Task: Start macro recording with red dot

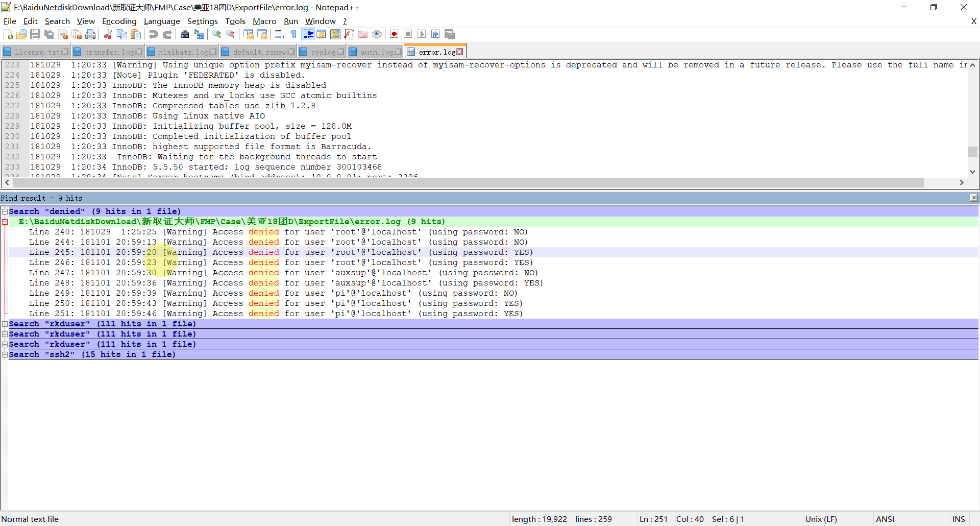Action: click(394, 34)
